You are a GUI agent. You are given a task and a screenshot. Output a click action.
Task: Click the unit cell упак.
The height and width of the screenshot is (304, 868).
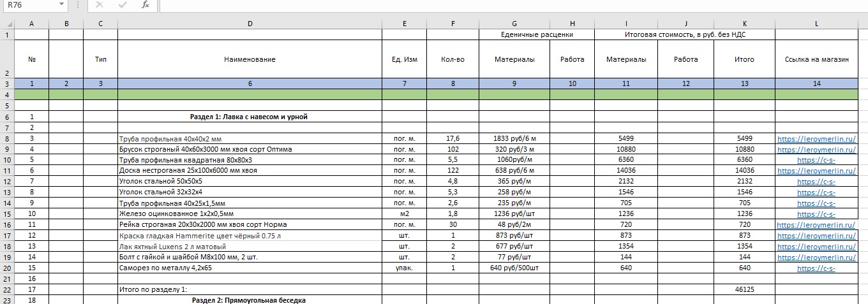click(x=404, y=268)
